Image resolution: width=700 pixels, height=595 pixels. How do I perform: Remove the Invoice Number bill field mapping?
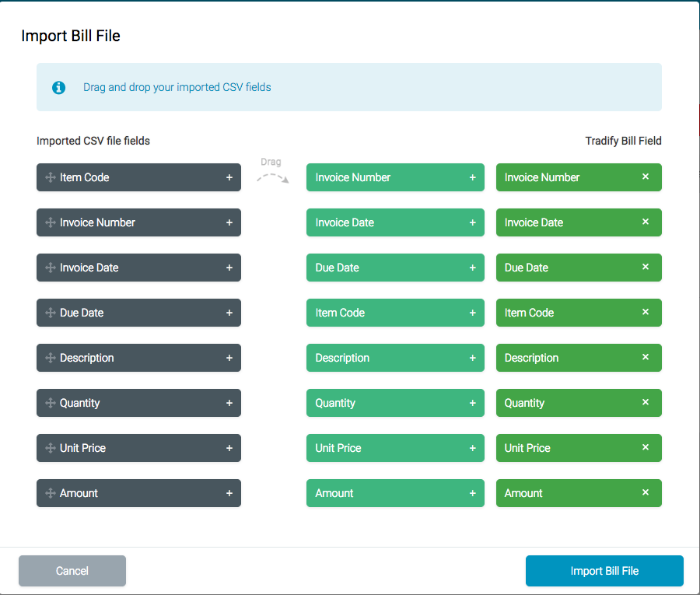tap(645, 177)
